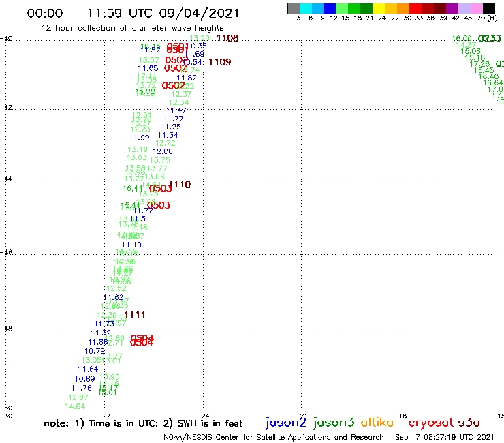Click the gray swatch in the color scale

[x=294, y=8]
